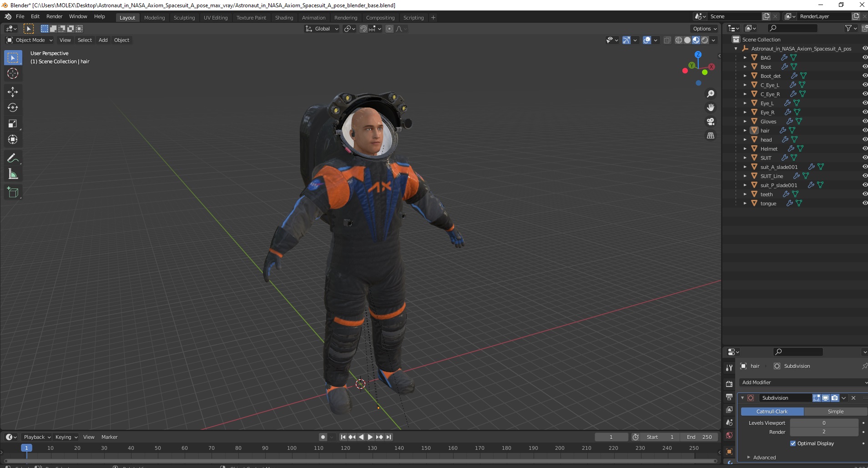
Task: Open the Render menu
Action: 54,16
